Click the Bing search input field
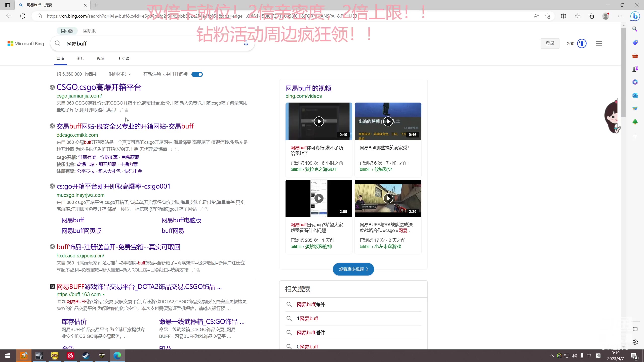The image size is (644, 362). tap(152, 43)
